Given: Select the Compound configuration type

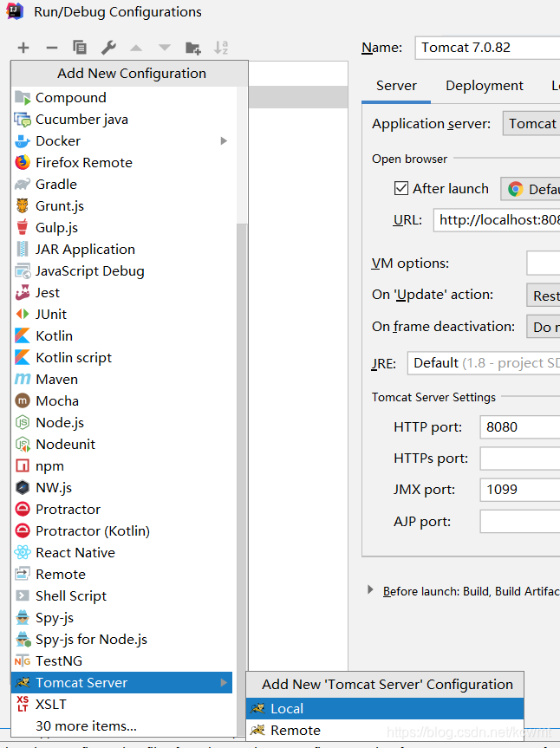Looking at the screenshot, I should pyautogui.click(x=123, y=97).
